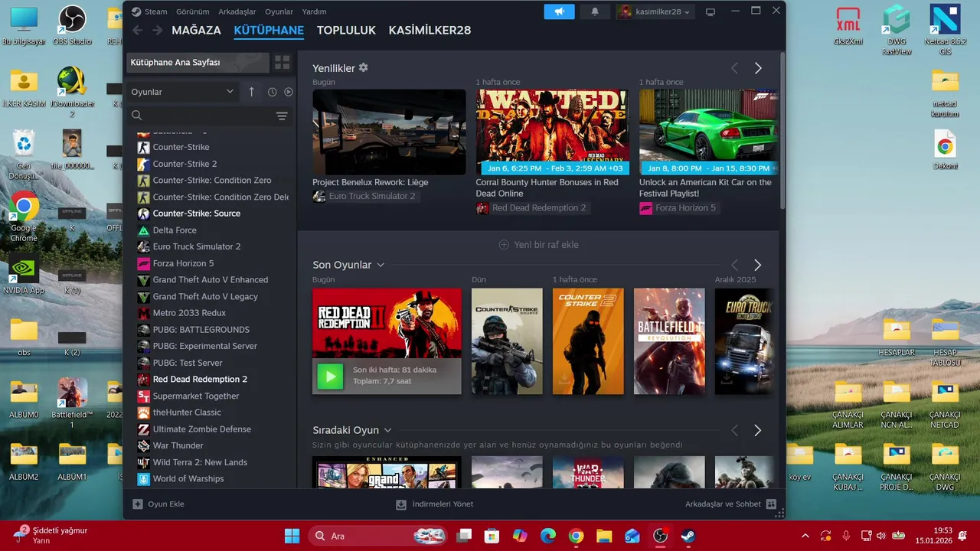Switch to the TOPLULUK tab
Viewport: 980px width, 551px height.
coord(346,31)
